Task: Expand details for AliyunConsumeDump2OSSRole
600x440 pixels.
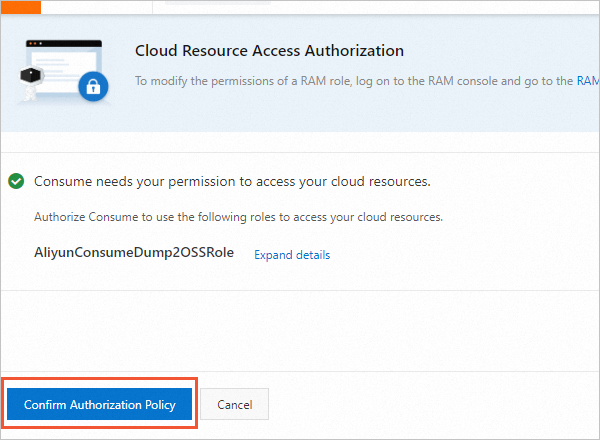Action: (x=291, y=255)
